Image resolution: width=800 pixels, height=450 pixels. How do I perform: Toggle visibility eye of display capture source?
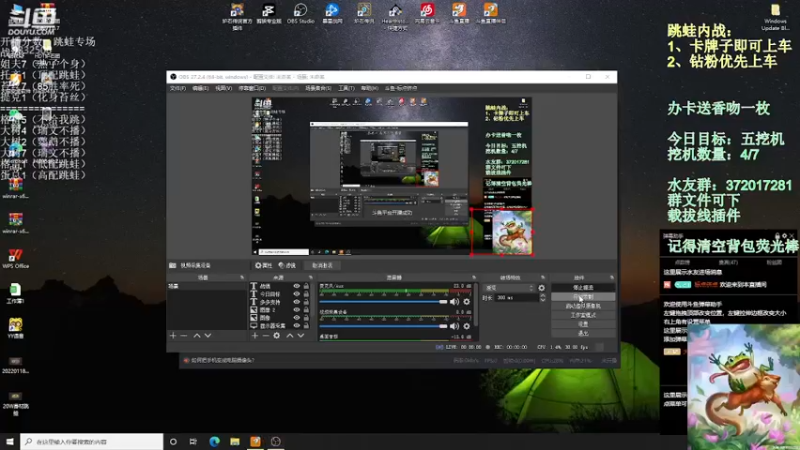(296, 326)
